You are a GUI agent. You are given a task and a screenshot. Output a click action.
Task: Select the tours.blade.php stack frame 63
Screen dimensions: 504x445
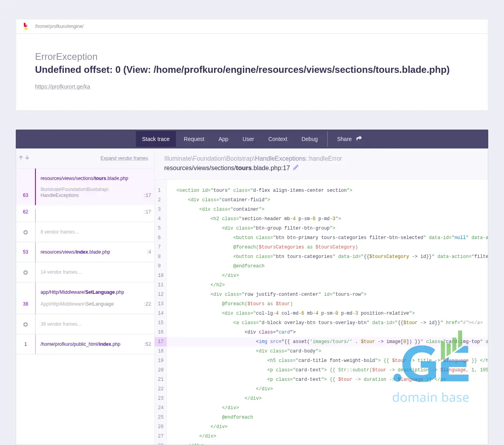click(x=85, y=187)
